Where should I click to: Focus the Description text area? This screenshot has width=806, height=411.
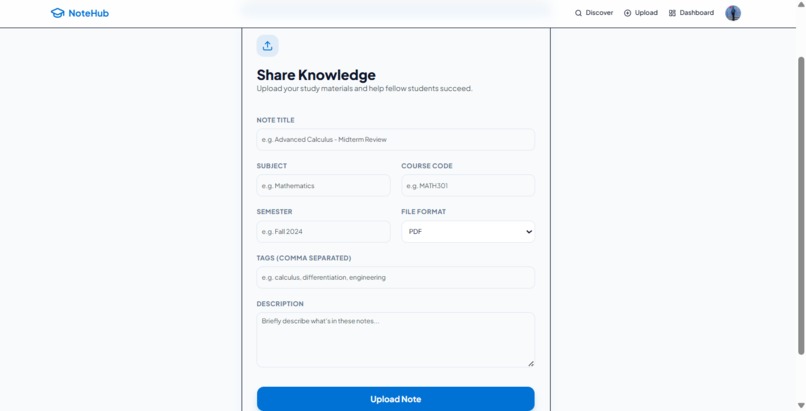coord(395,340)
